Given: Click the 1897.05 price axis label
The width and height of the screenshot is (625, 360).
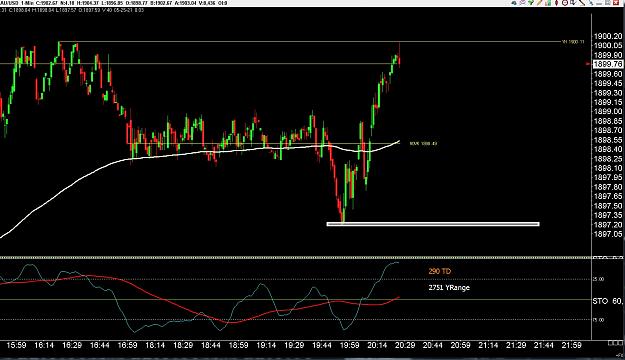Looking at the screenshot, I should point(608,234).
